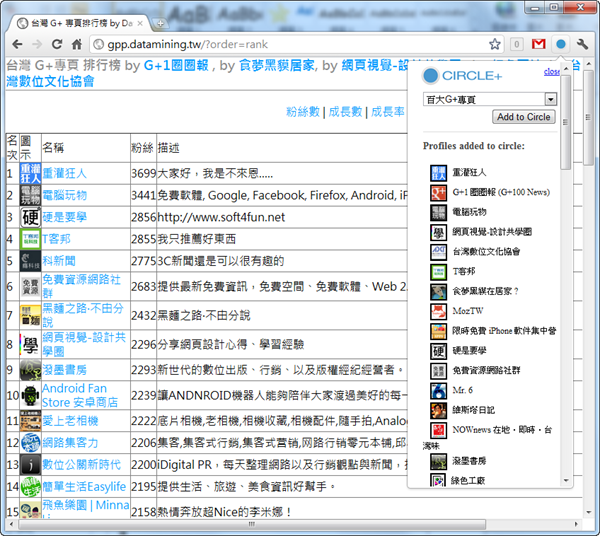Click the bookmark star in address bar

pyautogui.click(x=494, y=44)
